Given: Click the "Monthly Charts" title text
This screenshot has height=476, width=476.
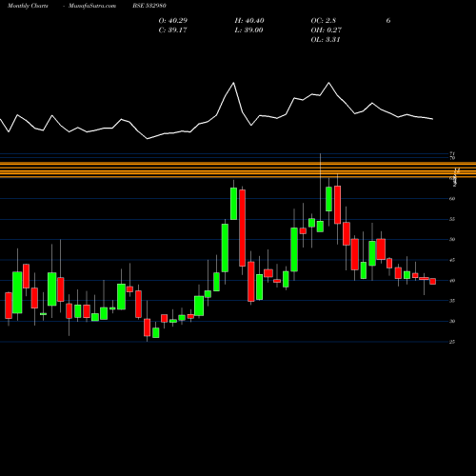Looking at the screenshot, I should click(28, 6).
